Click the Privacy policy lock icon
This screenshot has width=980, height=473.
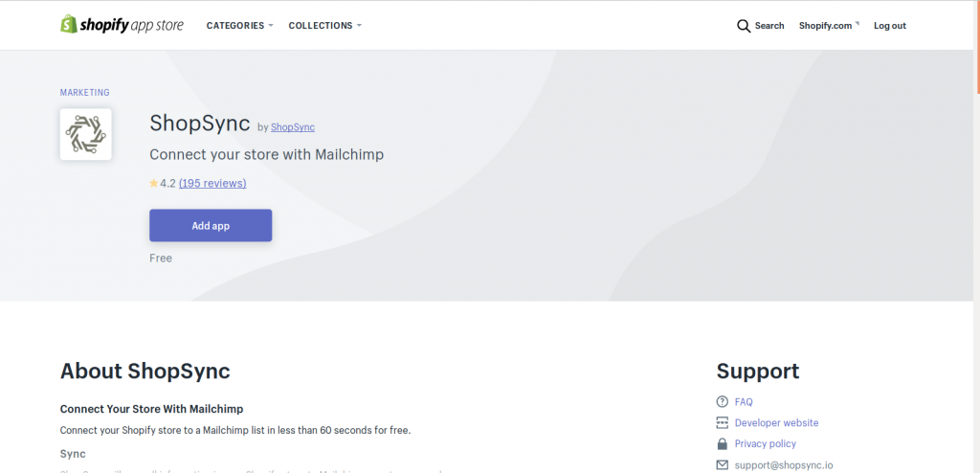click(723, 443)
